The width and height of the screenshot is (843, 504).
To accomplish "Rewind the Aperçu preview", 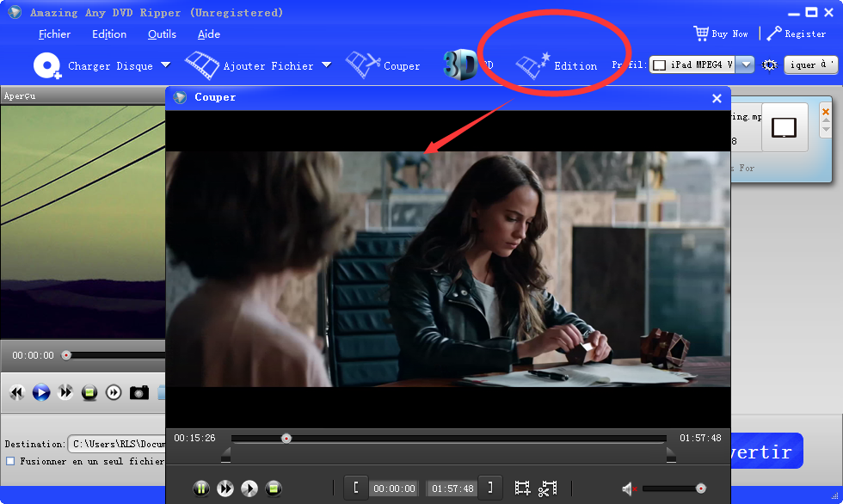I will pos(17,393).
